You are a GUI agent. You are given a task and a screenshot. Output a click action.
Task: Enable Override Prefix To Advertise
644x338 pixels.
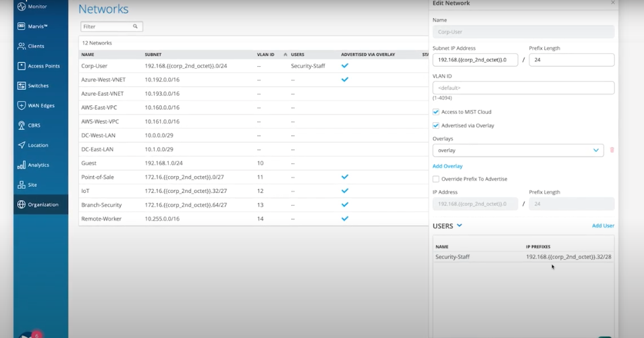[436, 179]
